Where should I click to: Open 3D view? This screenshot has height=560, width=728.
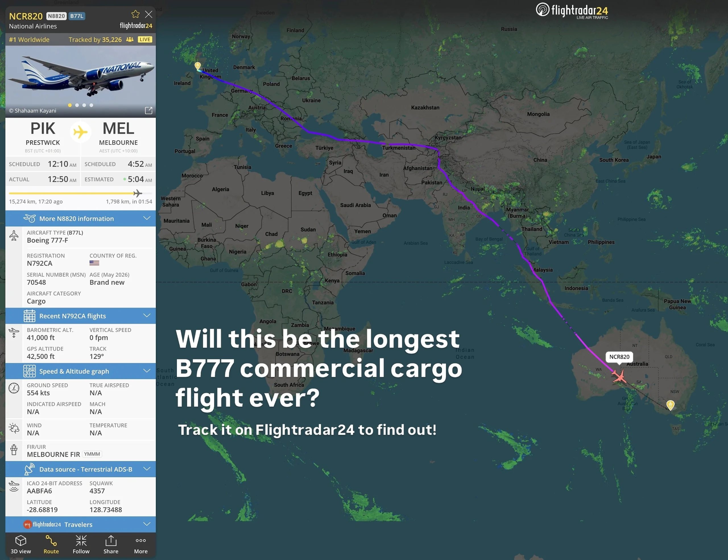pyautogui.click(x=21, y=545)
